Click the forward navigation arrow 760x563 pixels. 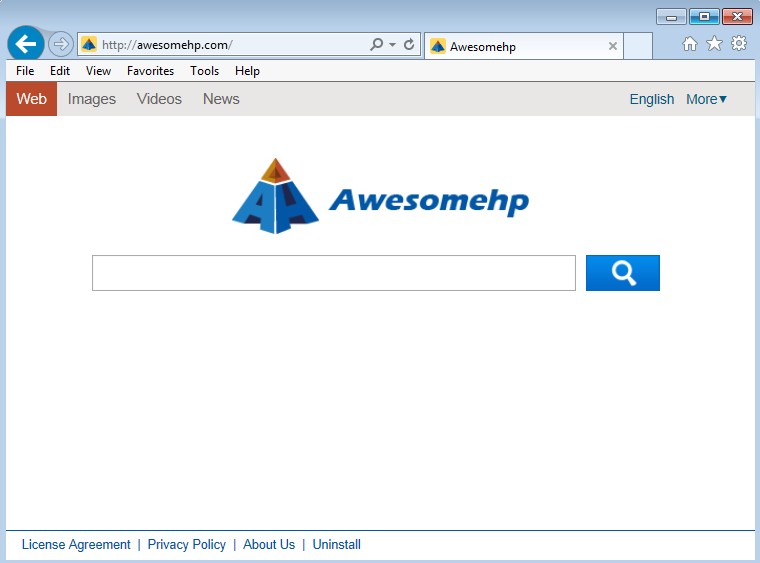[x=61, y=44]
